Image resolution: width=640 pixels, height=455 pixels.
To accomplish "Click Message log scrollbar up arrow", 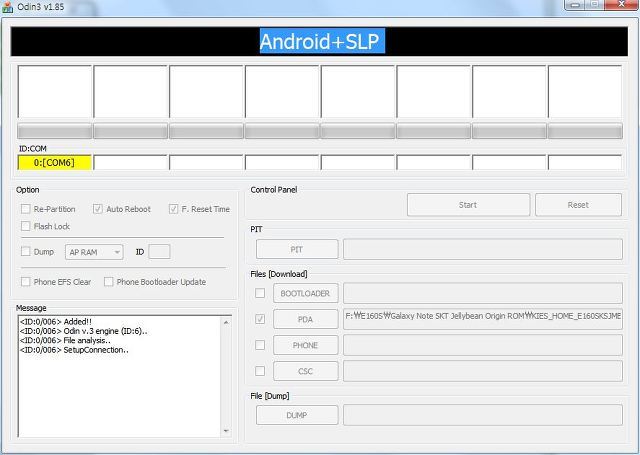I will click(226, 322).
